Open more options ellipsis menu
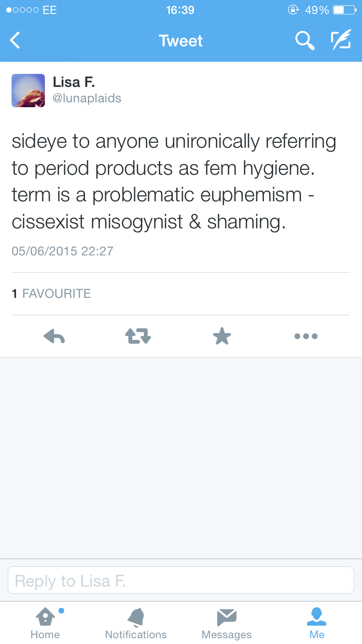The image size is (362, 644). [x=306, y=336]
